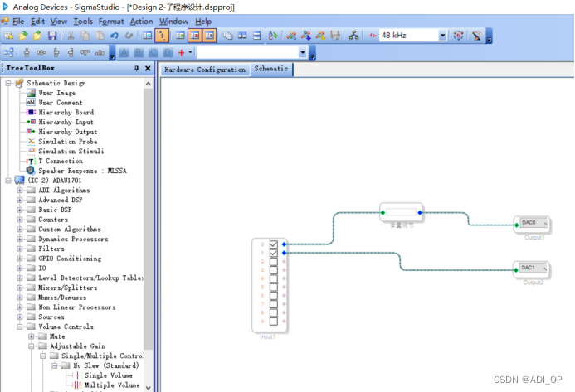Open the 48 kHz sample rate dropdown
Image resolution: width=575 pixels, height=392 pixels.
(x=442, y=36)
